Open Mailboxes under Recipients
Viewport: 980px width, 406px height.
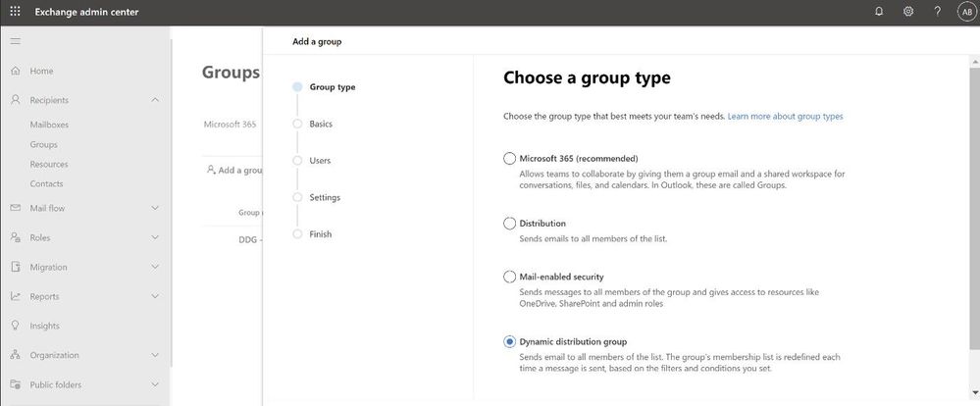click(x=49, y=125)
